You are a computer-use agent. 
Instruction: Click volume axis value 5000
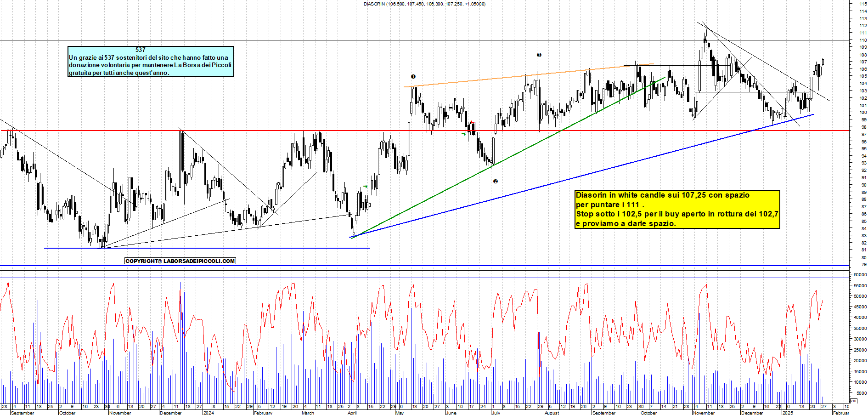coord(861,393)
